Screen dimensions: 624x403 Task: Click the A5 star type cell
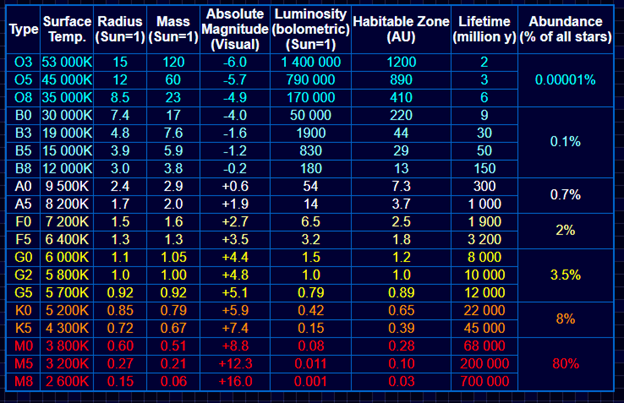23,204
